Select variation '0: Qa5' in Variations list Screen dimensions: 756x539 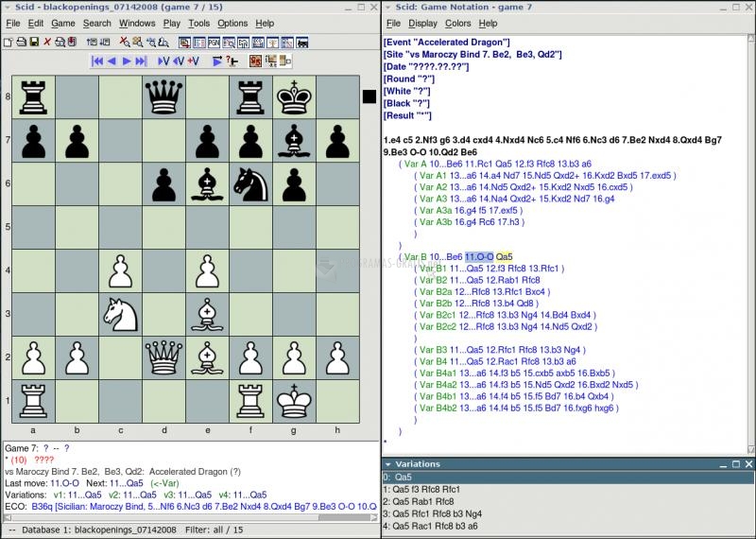(568, 478)
